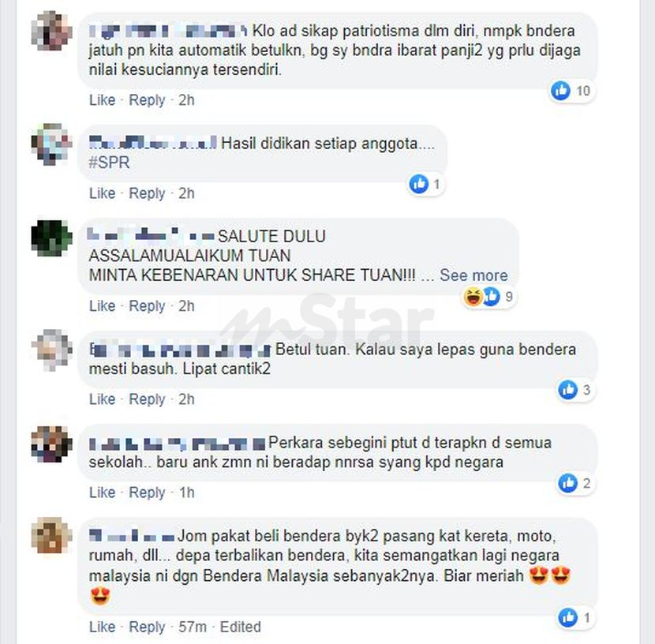This screenshot has height=644, width=655.
Task: Open the laughing emoji reaction with 9 reactions
Action: (x=473, y=297)
